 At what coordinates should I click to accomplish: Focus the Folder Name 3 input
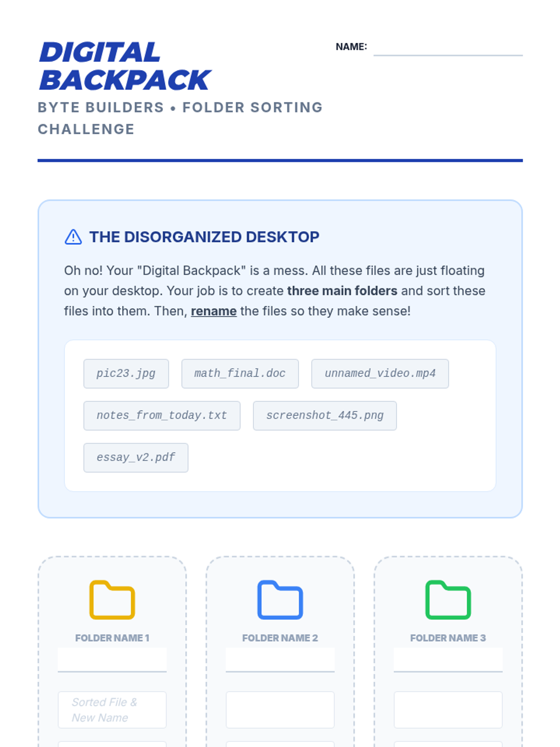448,659
